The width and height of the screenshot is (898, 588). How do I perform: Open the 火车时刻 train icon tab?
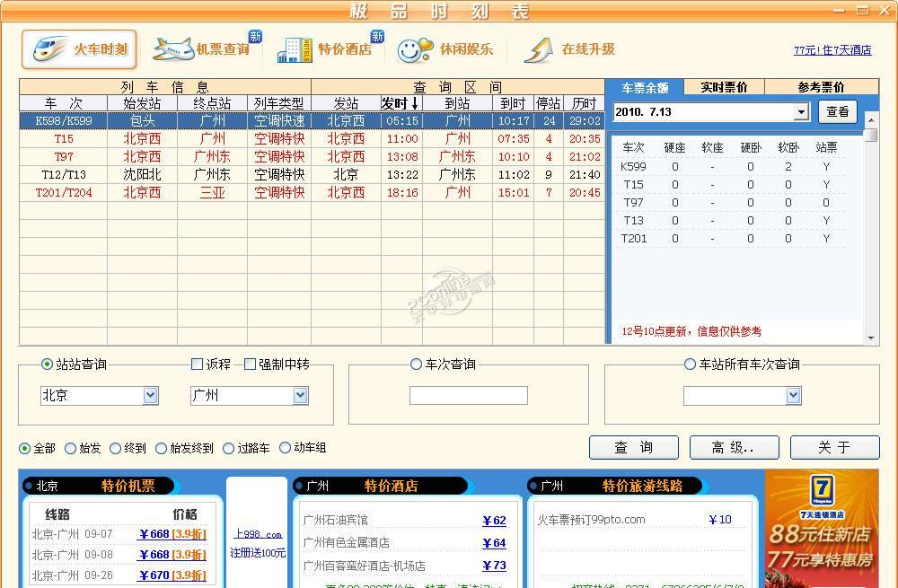(x=80, y=49)
